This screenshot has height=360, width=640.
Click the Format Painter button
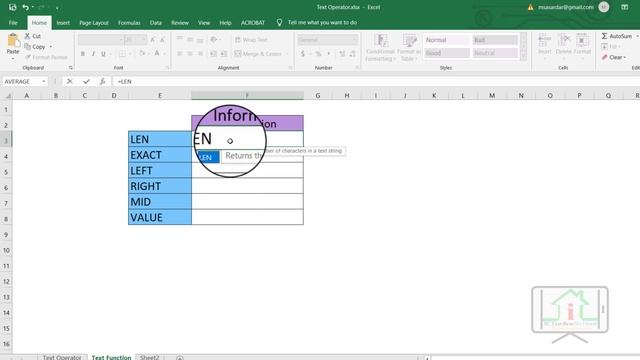pos(46,57)
